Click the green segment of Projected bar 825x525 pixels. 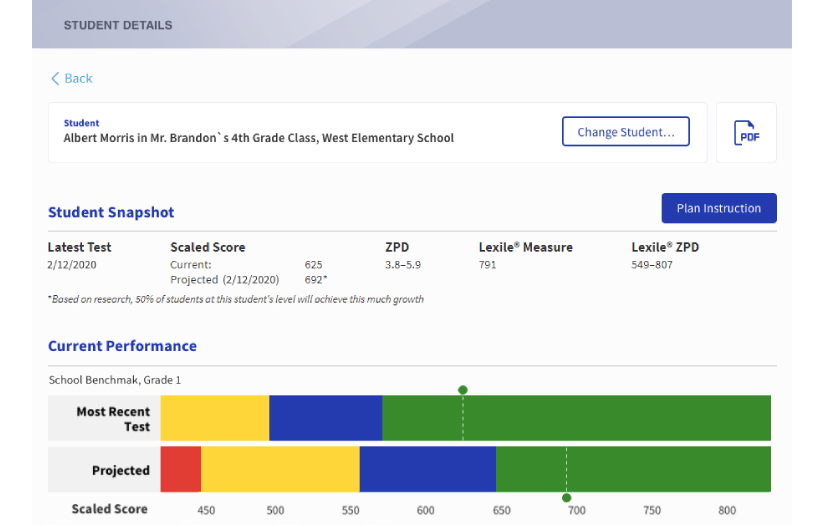[x=633, y=469]
